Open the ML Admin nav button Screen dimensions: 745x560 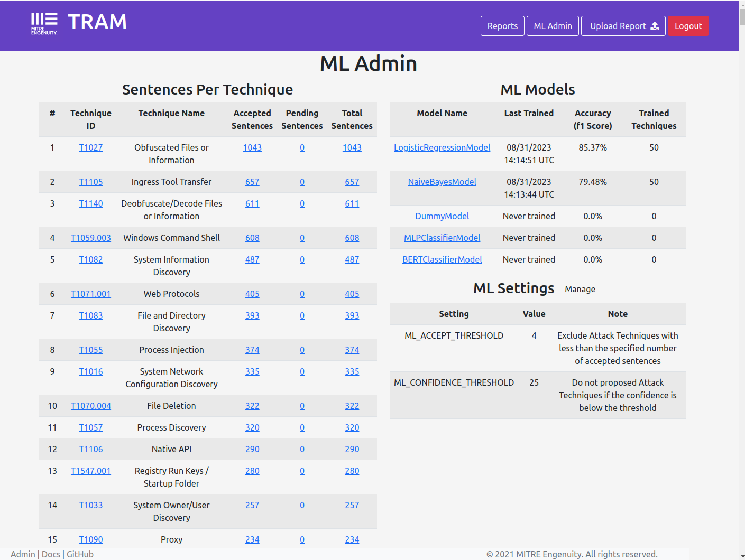pos(553,26)
